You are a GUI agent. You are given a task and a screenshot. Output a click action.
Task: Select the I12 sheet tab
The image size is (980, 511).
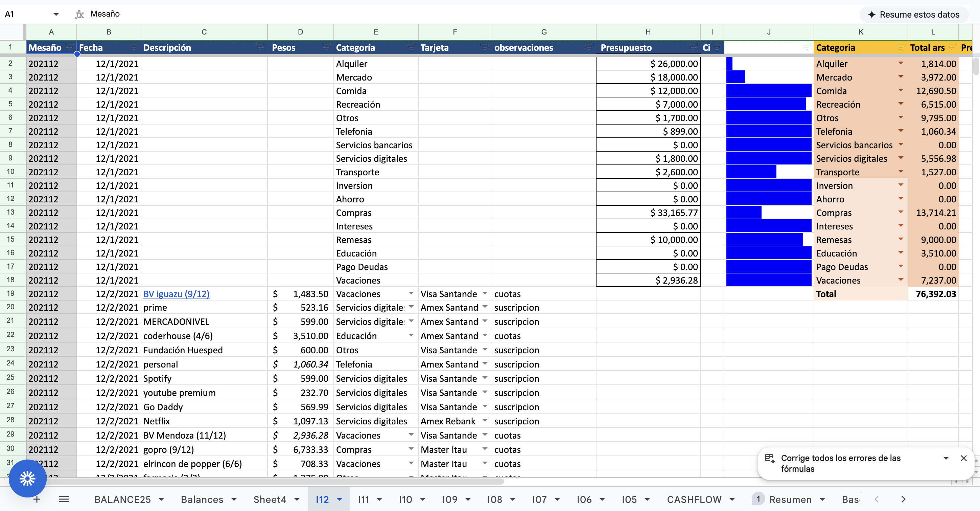(x=322, y=499)
